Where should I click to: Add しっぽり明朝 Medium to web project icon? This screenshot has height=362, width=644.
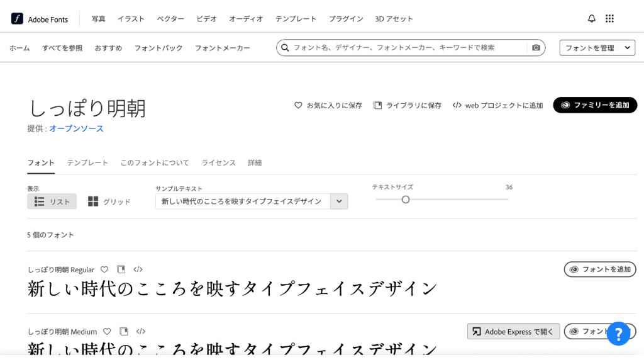141,331
